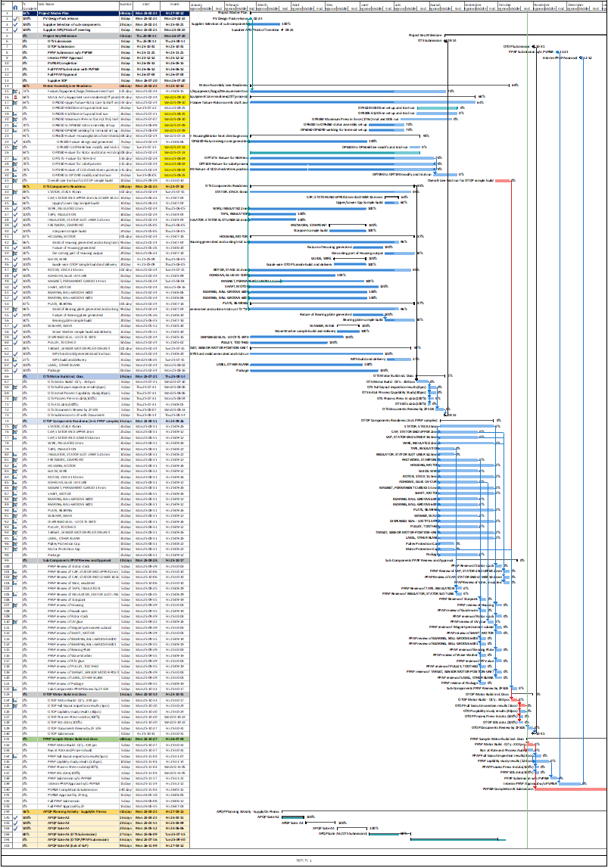Click the red overallocated resource icon on row 16
The width and height of the screenshot is (608, 868).
[x=15, y=97]
